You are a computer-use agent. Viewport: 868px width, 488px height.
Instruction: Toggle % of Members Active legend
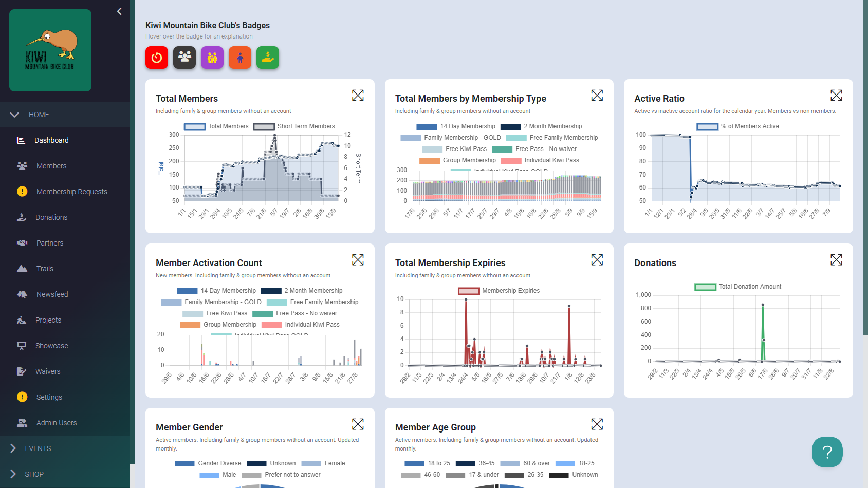[x=738, y=126]
